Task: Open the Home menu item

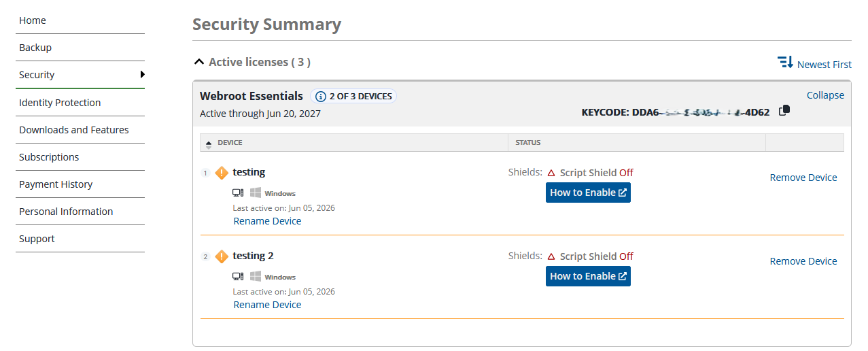Action: coord(33,20)
